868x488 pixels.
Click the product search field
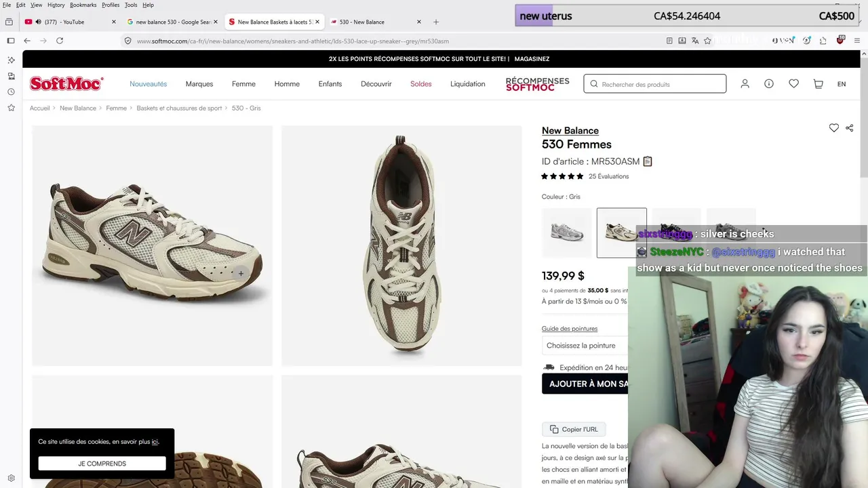pos(655,84)
